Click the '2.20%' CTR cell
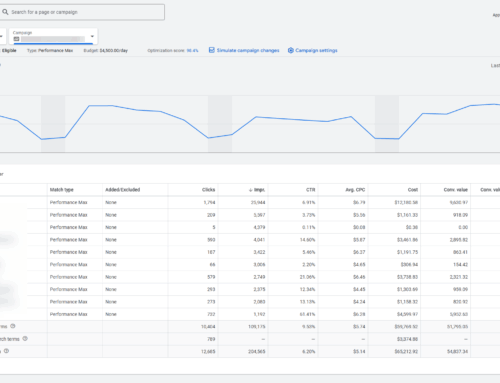Image resolution: width=500 pixels, height=383 pixels. tap(309, 265)
